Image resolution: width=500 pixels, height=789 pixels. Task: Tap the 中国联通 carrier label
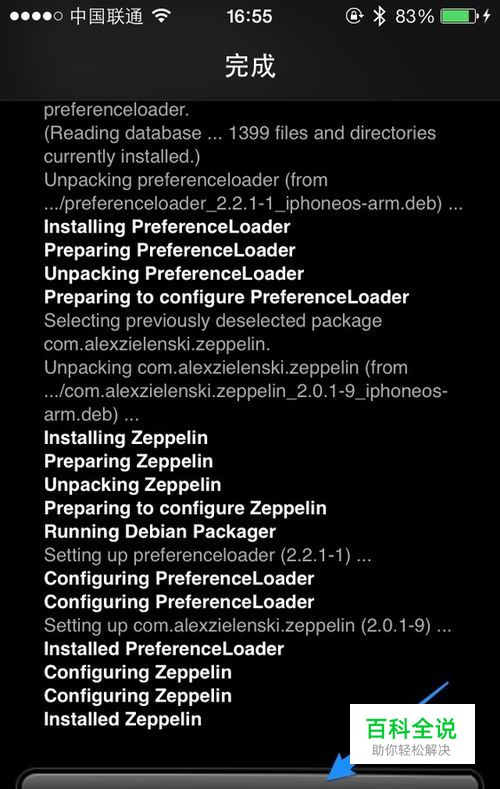[x=107, y=16]
